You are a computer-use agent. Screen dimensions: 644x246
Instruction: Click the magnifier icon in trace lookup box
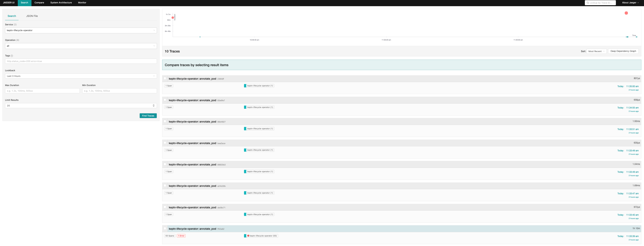588,3
